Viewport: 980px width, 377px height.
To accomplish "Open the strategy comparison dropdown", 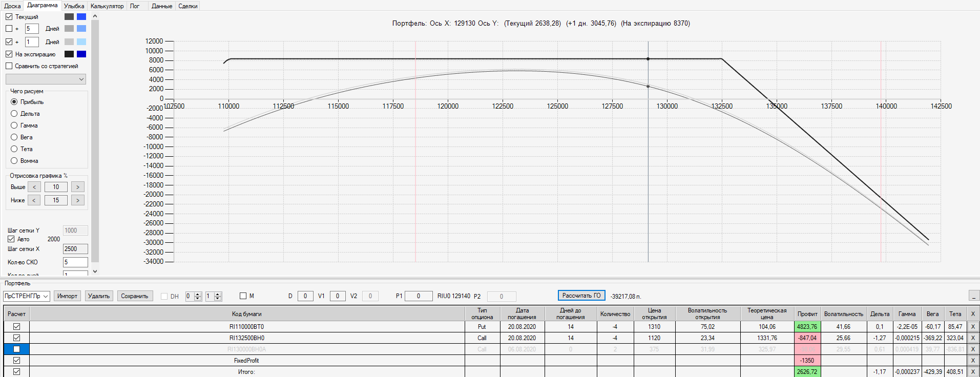I will pyautogui.click(x=46, y=79).
